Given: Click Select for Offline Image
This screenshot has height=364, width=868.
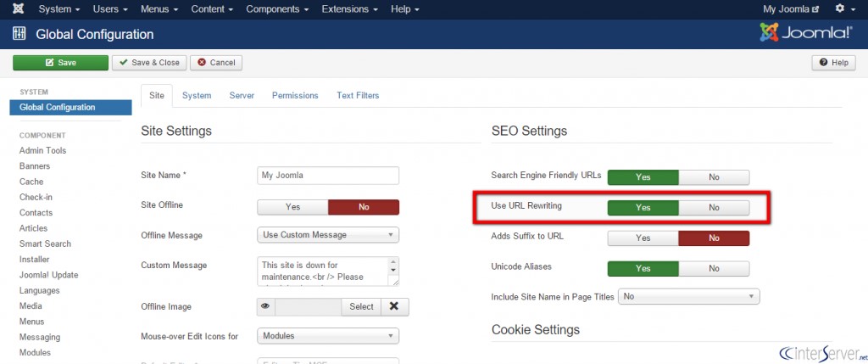Looking at the screenshot, I should tap(361, 306).
